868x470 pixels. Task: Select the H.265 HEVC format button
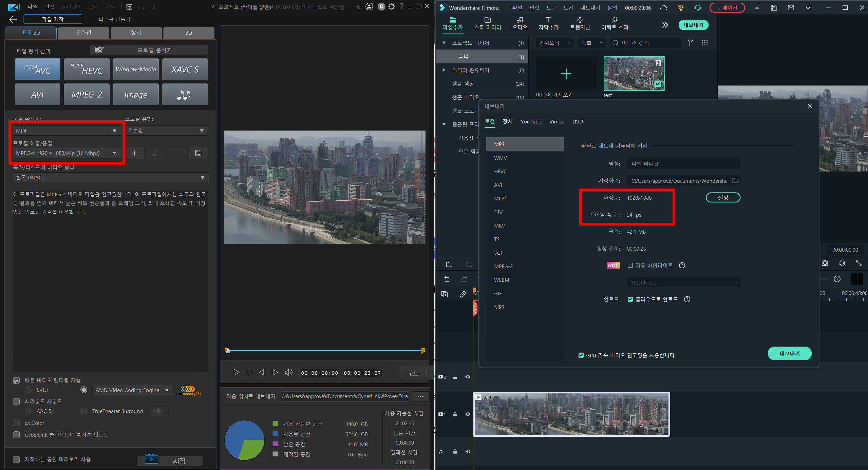click(x=87, y=69)
